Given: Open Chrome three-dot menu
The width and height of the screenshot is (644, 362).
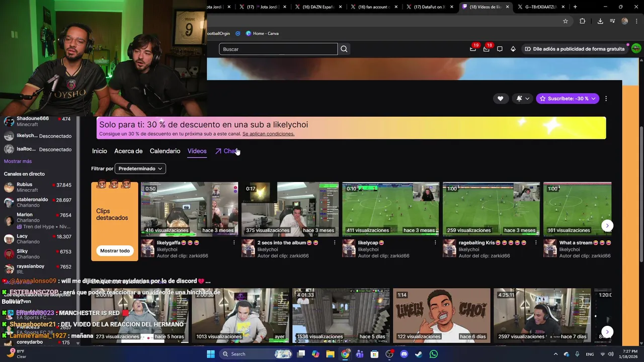Looking at the screenshot, I should (636, 21).
